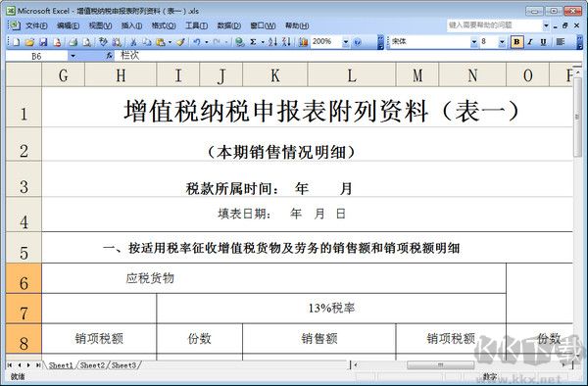Screen dimensions: 588x386
Task: Run the spelling check icon
Action: (x=103, y=42)
